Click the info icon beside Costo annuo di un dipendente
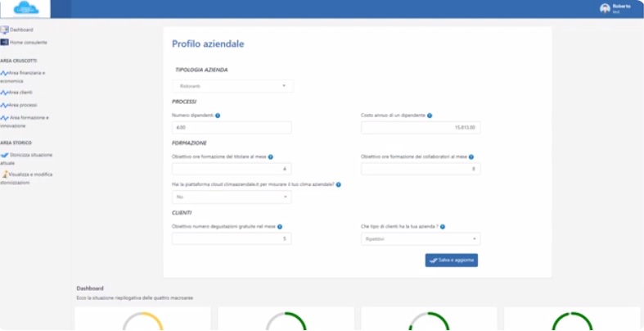The width and height of the screenshot is (644, 331). (430, 116)
